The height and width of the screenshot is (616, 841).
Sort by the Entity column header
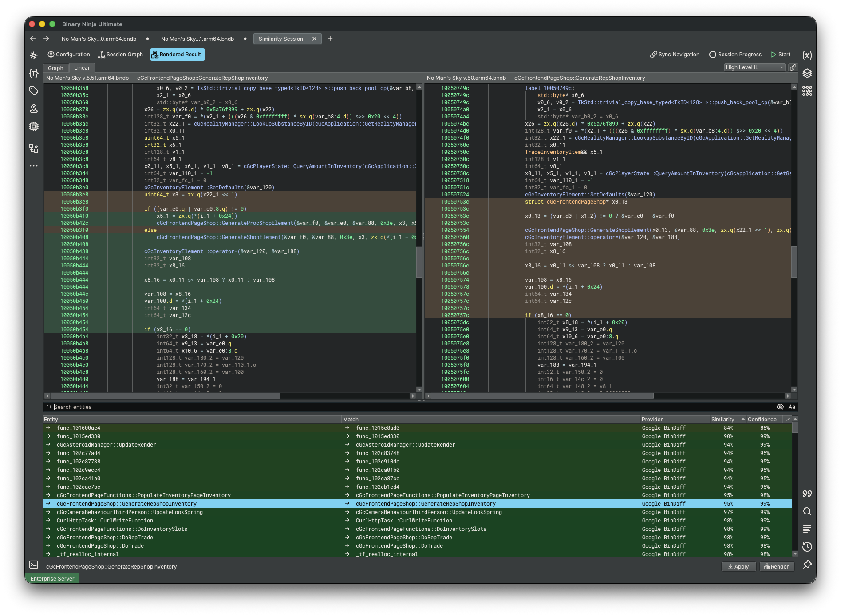(x=192, y=419)
